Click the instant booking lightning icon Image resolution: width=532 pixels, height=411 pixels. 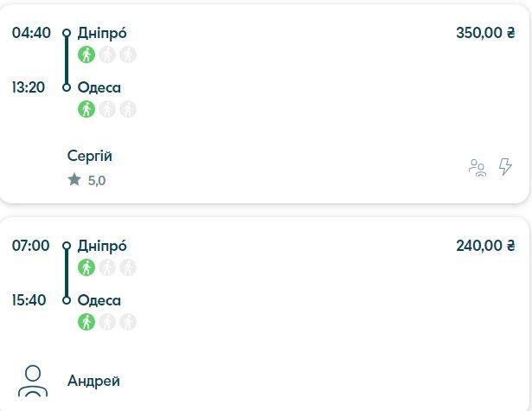click(505, 167)
